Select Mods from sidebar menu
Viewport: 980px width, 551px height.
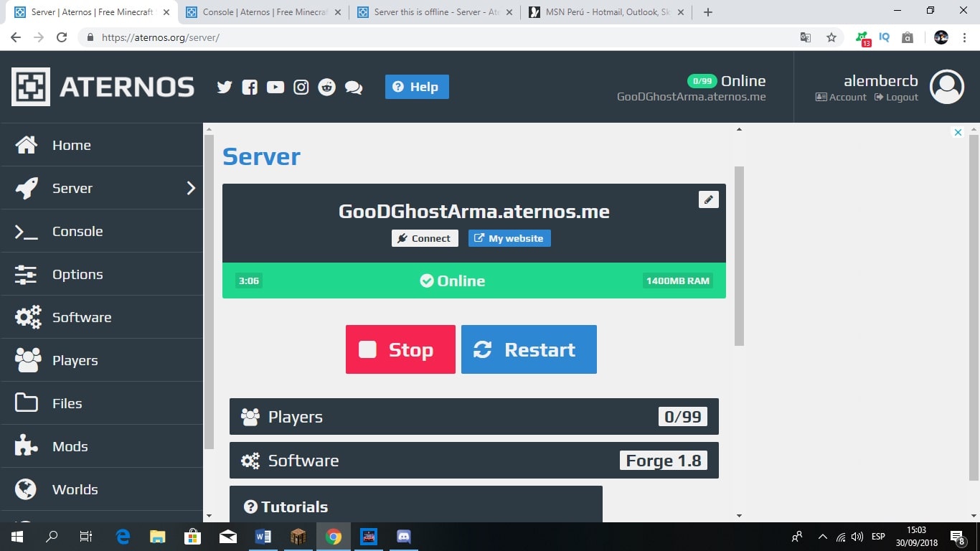pos(70,446)
